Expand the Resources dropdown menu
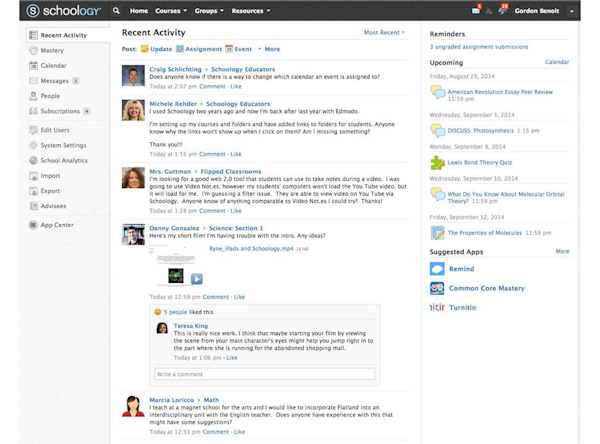 click(x=251, y=11)
